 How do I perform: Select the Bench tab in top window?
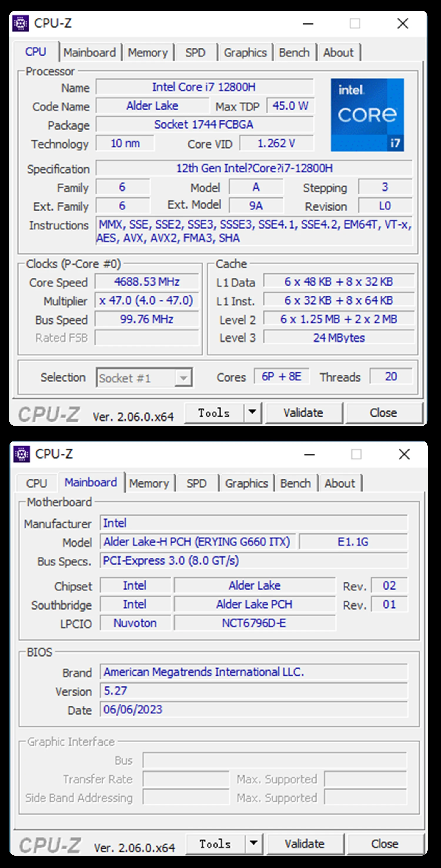(294, 53)
